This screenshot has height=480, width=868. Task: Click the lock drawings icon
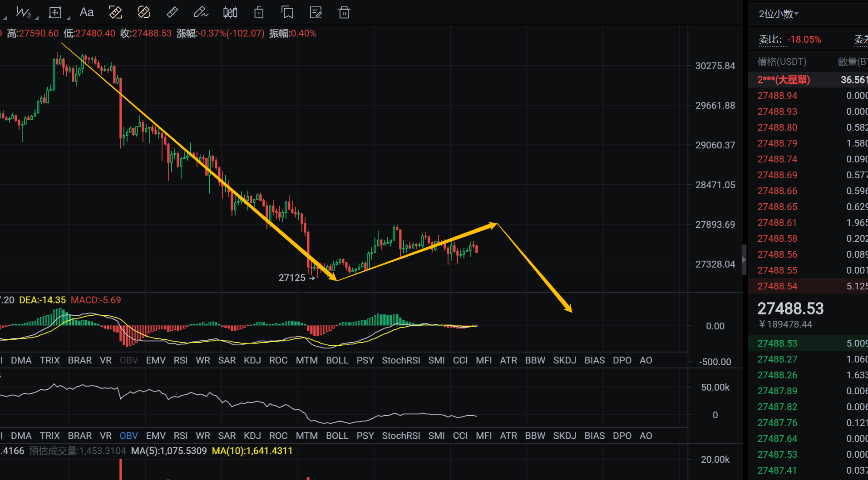click(259, 12)
